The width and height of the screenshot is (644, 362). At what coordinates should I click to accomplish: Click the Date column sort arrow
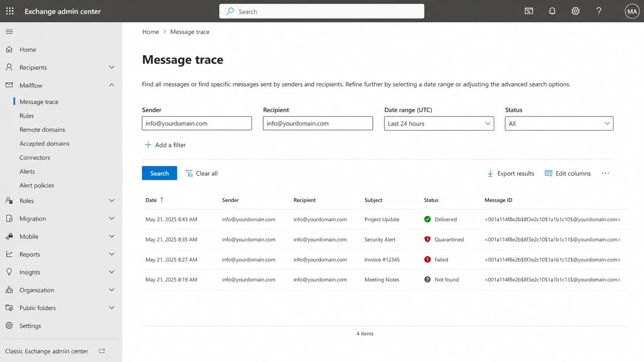[162, 200]
